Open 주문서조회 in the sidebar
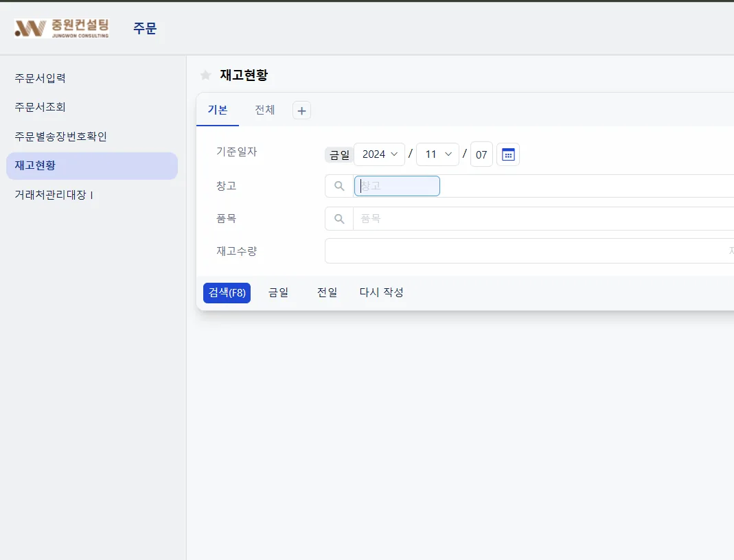The image size is (734, 560). tap(41, 107)
